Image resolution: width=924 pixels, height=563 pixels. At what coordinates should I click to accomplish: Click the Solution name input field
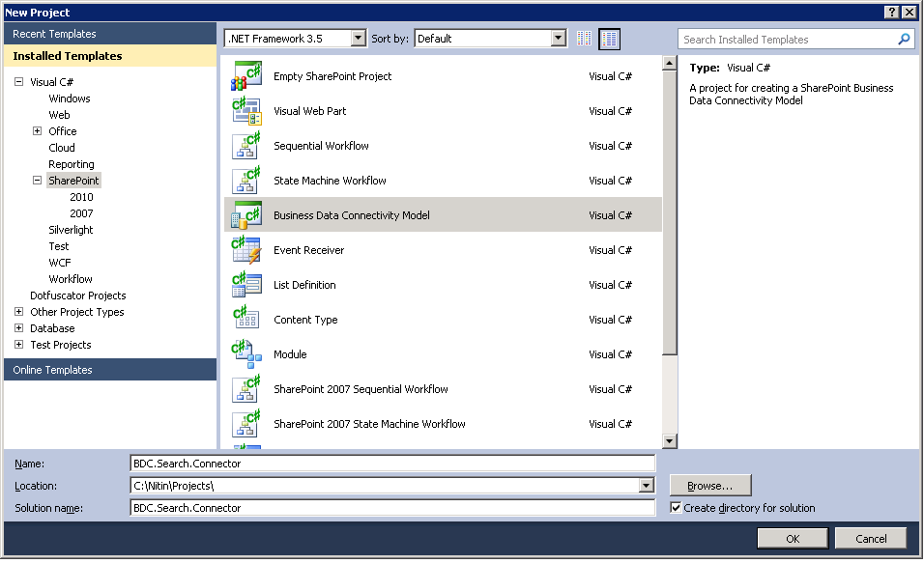391,508
